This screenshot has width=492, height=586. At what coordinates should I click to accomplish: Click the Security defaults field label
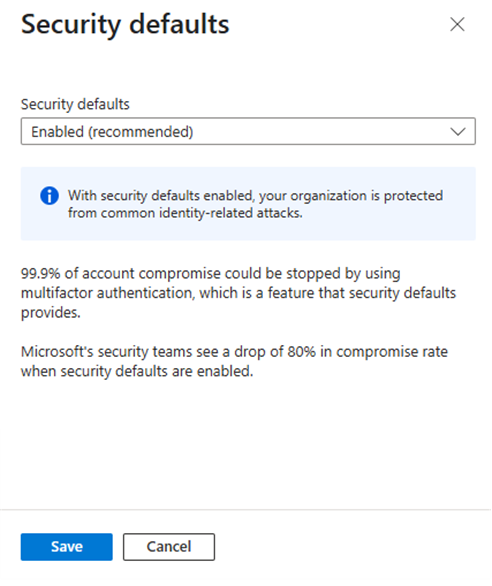tap(75, 104)
